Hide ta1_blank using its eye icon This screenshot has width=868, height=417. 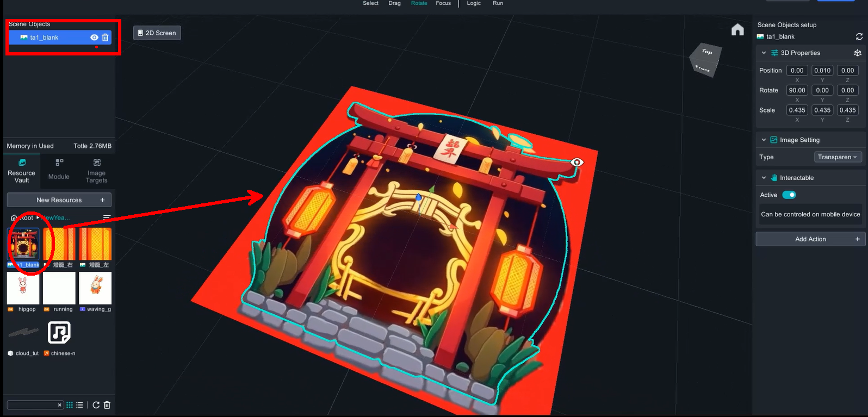(94, 38)
